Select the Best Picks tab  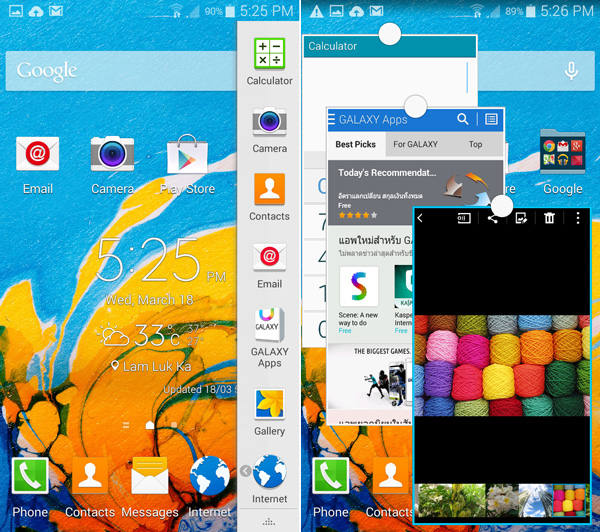point(355,145)
